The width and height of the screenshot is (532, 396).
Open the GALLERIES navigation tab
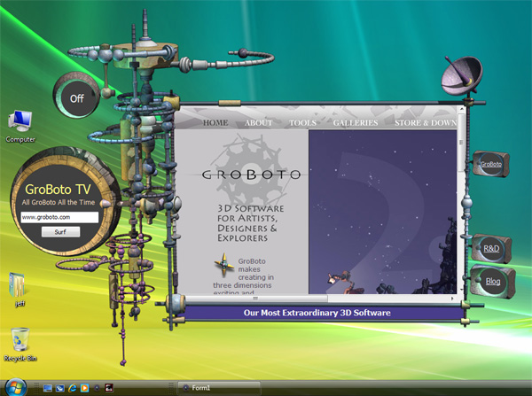[x=356, y=123]
